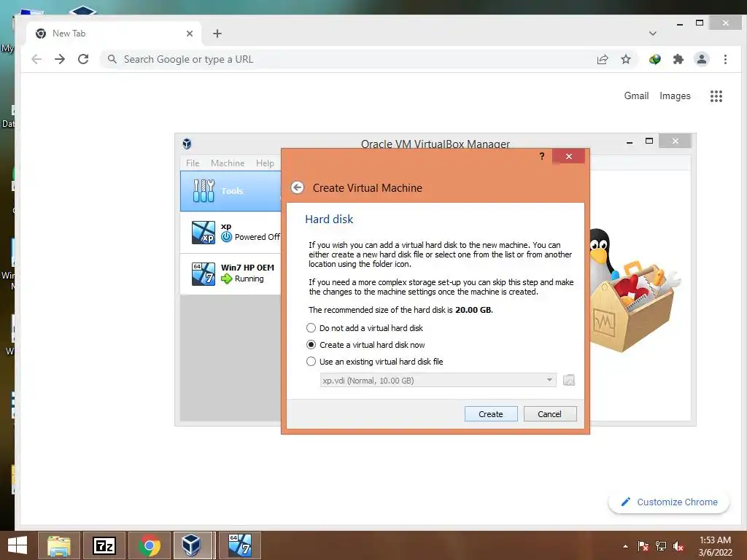Click the 'Running' status of Win7 HP OEM
The width and height of the screenshot is (747, 560).
249,279
